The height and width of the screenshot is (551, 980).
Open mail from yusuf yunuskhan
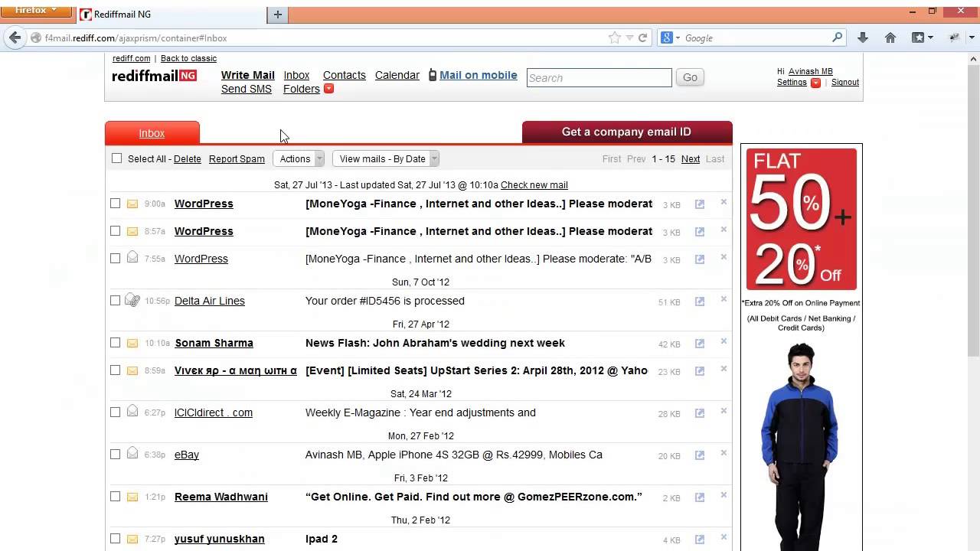(219, 539)
